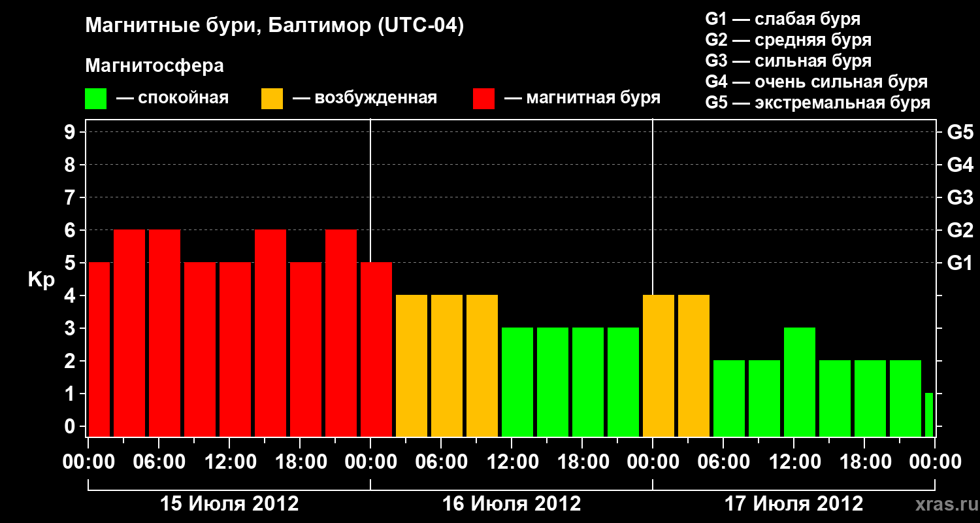Screen dimensions: 980x523
Task: Click 'G5 — экстремальная буря' legend line
Action: tap(817, 103)
